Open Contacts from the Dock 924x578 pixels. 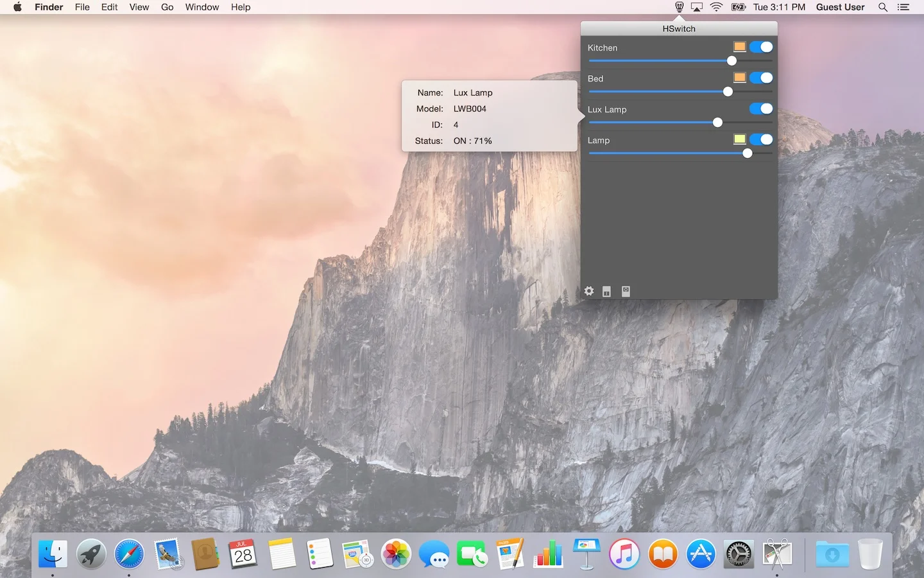pyautogui.click(x=205, y=554)
